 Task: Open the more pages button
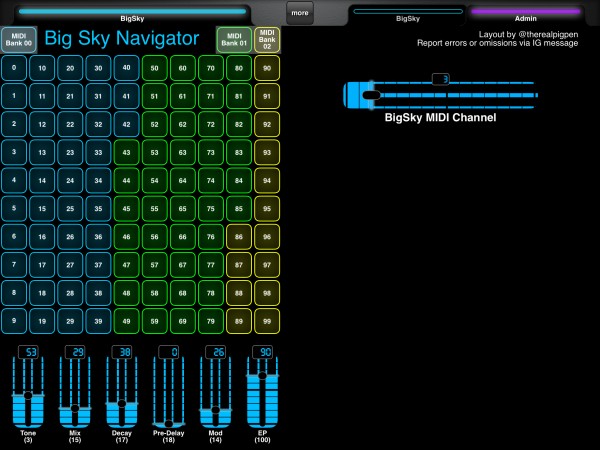coord(300,13)
